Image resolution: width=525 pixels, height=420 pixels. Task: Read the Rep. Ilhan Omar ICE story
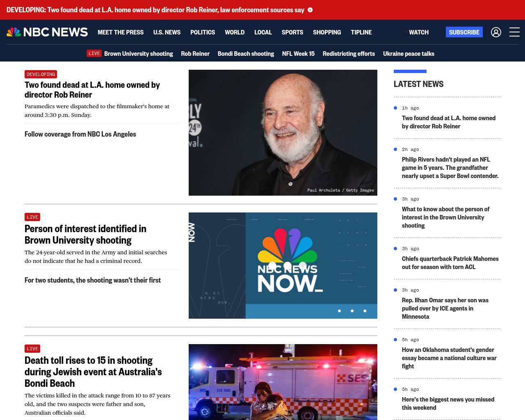coord(445,308)
